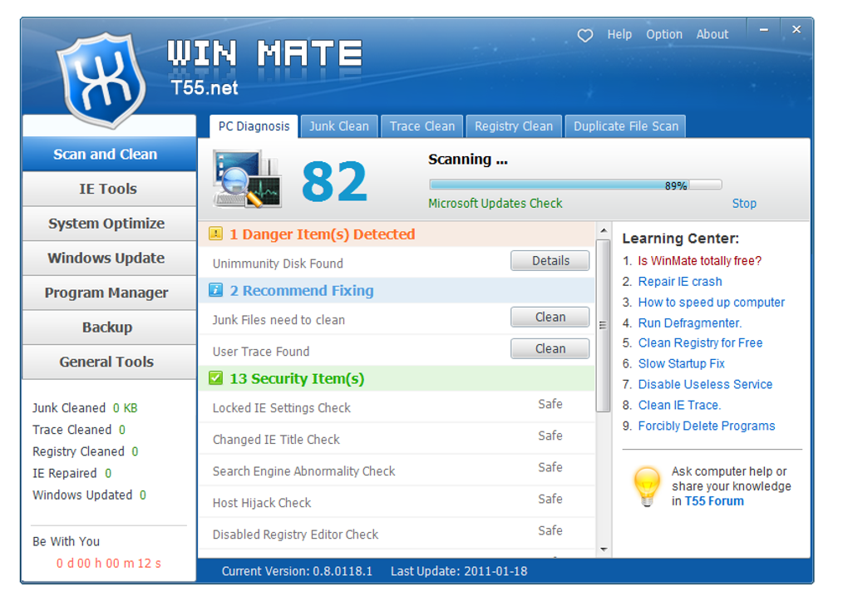Click 'Microsoft Updates Check' status text
The height and width of the screenshot is (616, 848).
[495, 204]
